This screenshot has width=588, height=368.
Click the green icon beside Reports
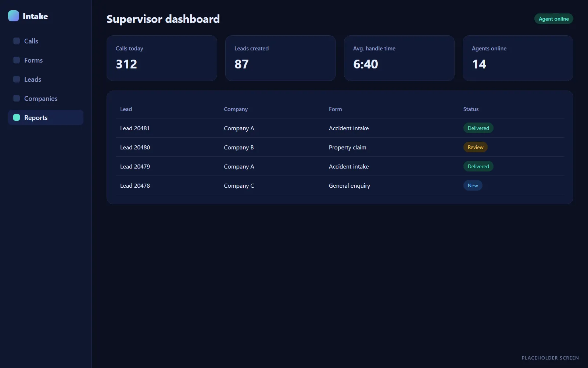click(x=17, y=117)
